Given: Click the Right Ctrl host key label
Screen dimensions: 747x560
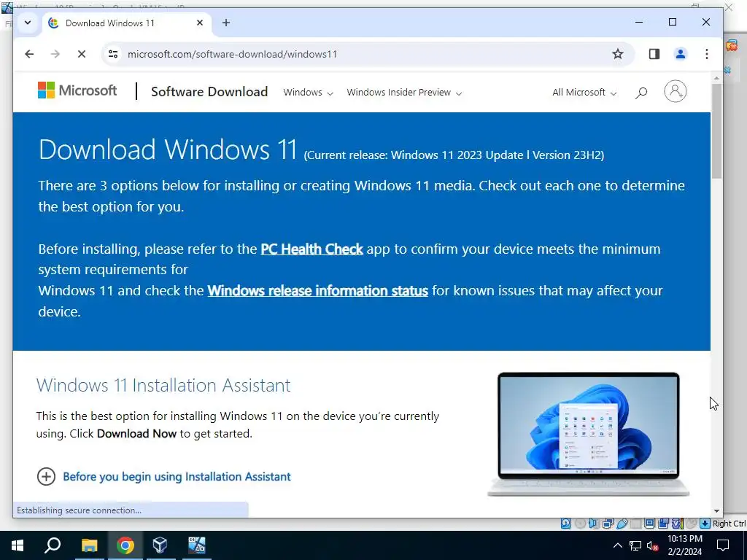Looking at the screenshot, I should [x=729, y=524].
